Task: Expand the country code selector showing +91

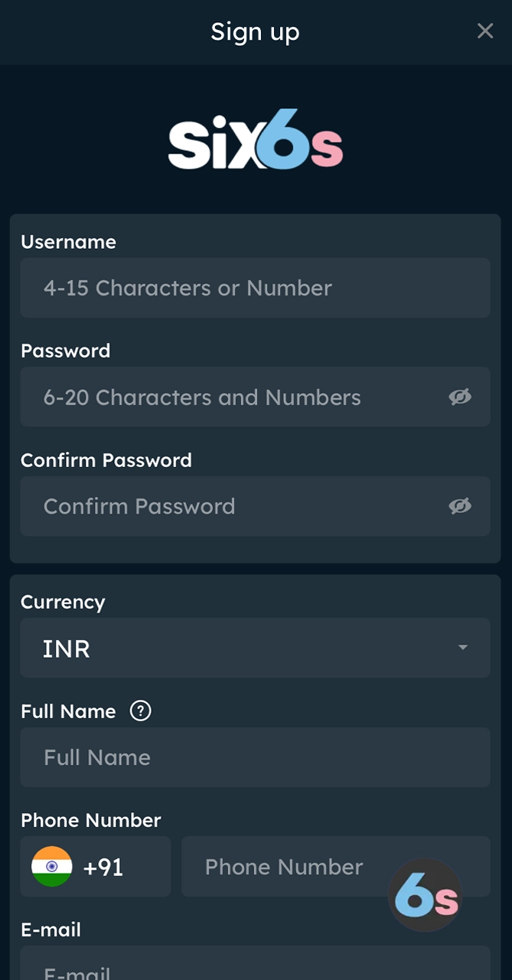Action: [x=95, y=866]
